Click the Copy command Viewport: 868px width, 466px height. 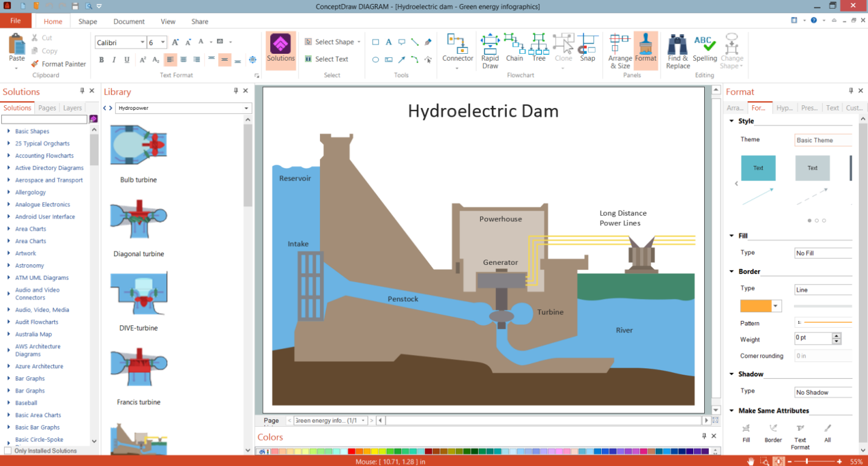click(x=44, y=51)
